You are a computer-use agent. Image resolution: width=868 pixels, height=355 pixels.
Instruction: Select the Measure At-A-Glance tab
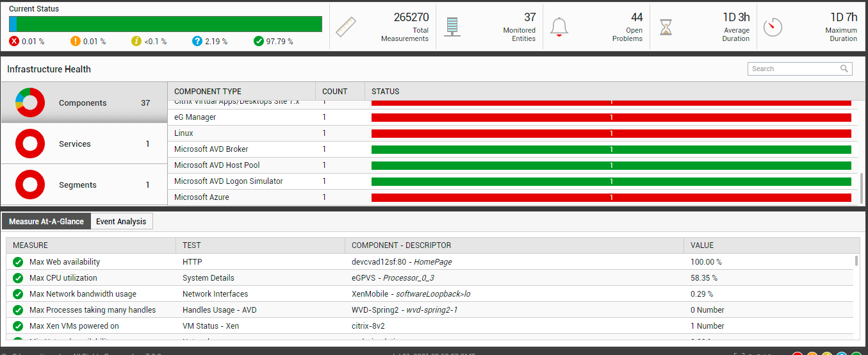click(x=46, y=221)
